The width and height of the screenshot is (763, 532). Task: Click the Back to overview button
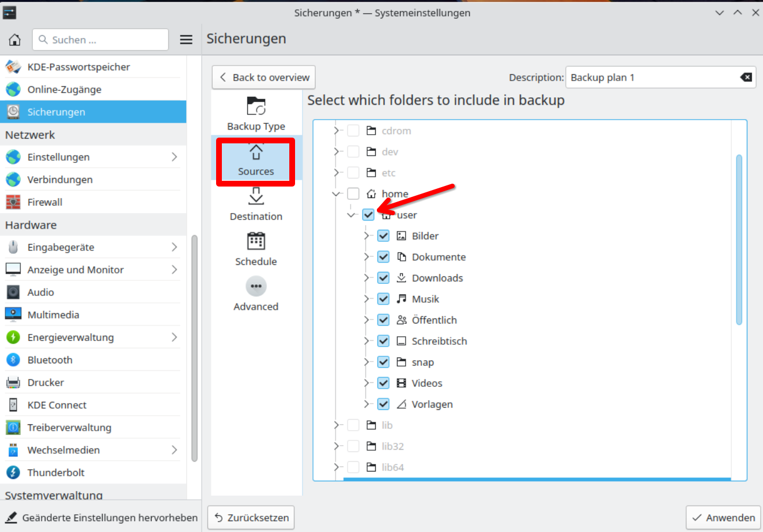tap(264, 78)
